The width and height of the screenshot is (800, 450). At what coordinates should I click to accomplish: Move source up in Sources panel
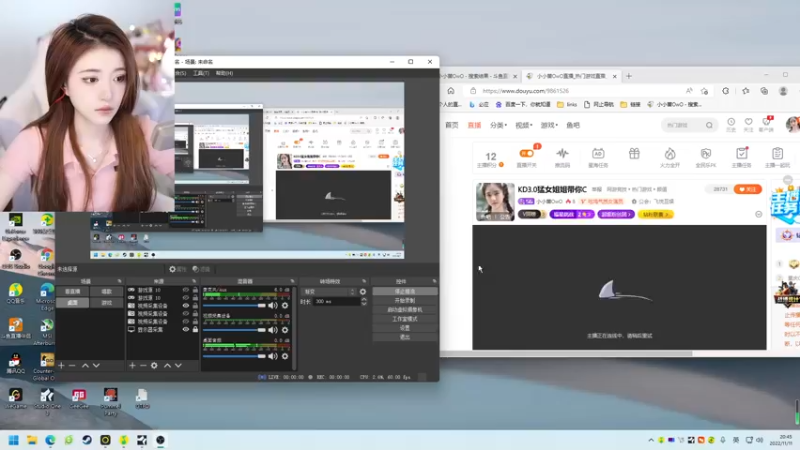(167, 365)
